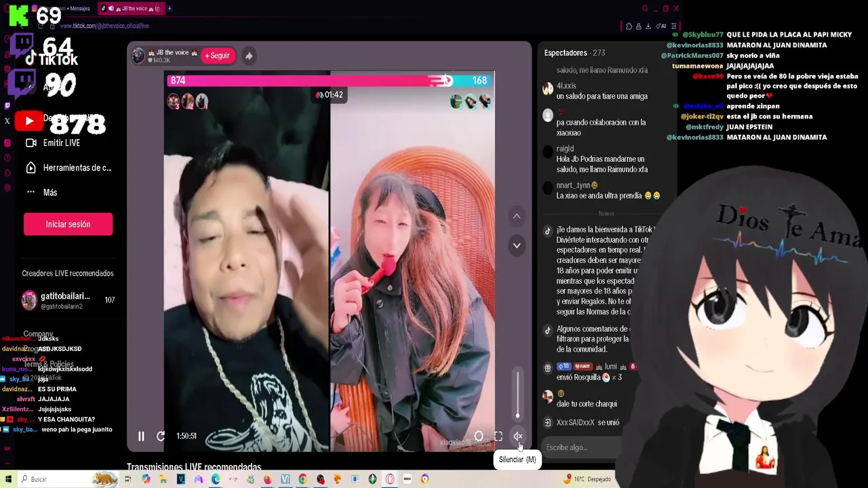Viewport: 868px width, 488px height.
Task: Click the 01:42 battle timer
Action: (330, 95)
